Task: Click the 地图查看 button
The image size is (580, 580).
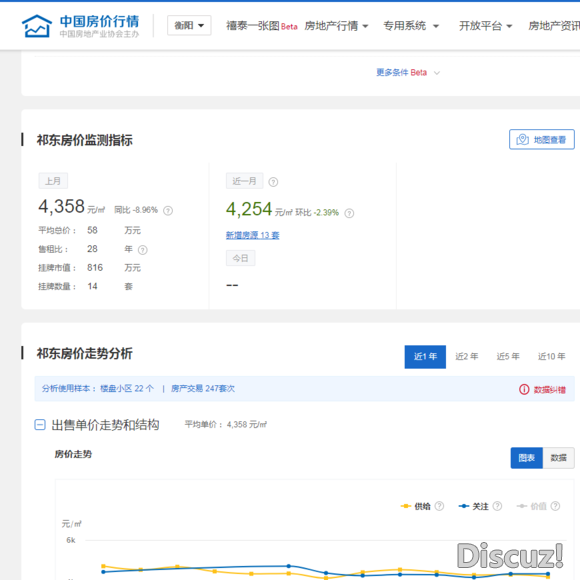Action: 542,139
